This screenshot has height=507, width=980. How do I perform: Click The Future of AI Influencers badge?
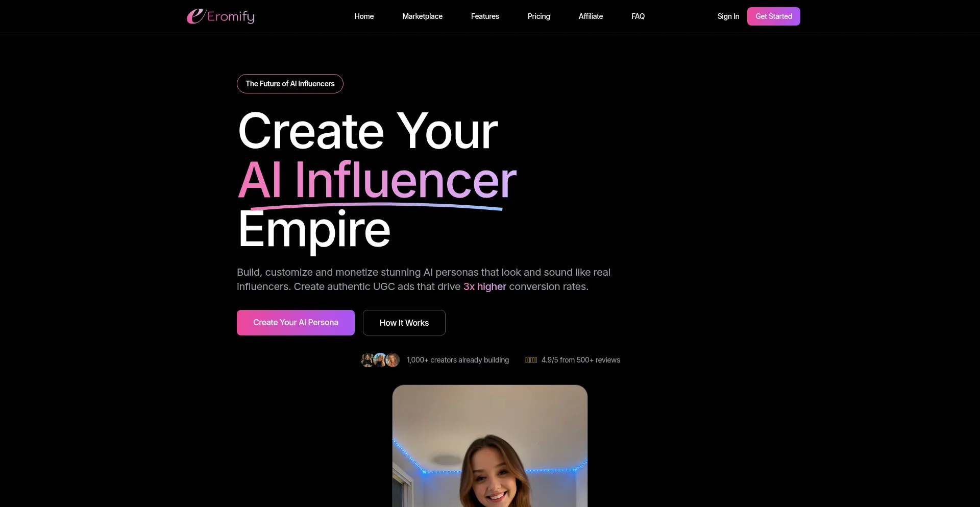[290, 84]
